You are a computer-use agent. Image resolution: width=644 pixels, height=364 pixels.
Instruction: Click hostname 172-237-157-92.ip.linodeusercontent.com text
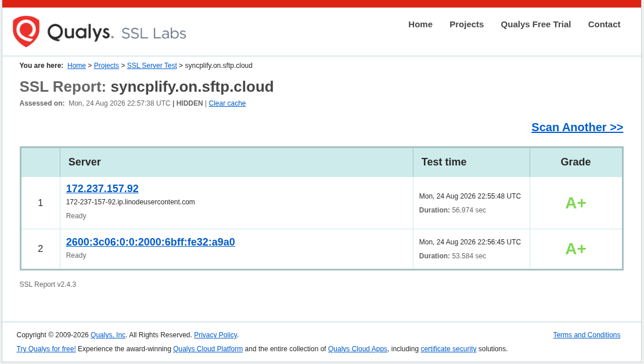131,202
